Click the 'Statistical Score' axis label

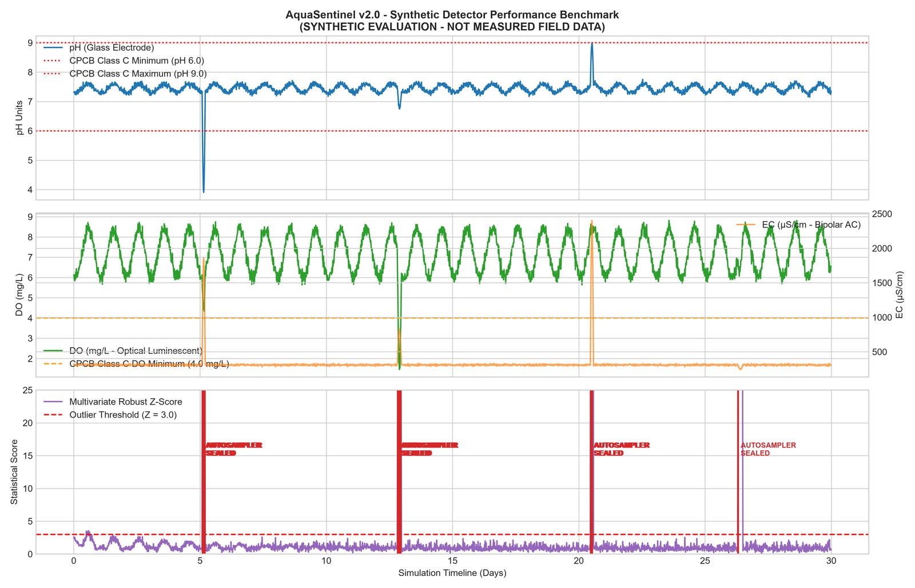click(x=14, y=472)
